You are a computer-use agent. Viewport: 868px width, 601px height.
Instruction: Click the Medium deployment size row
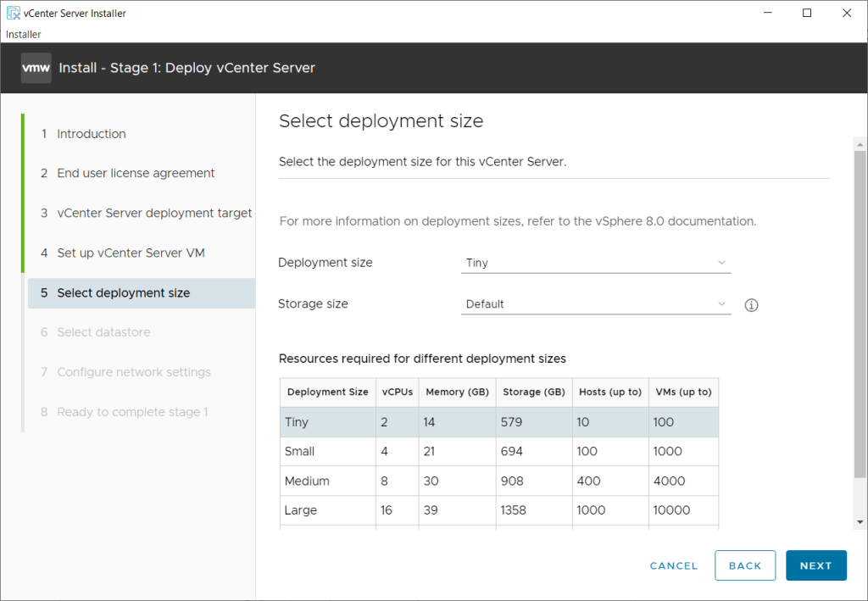coord(498,481)
